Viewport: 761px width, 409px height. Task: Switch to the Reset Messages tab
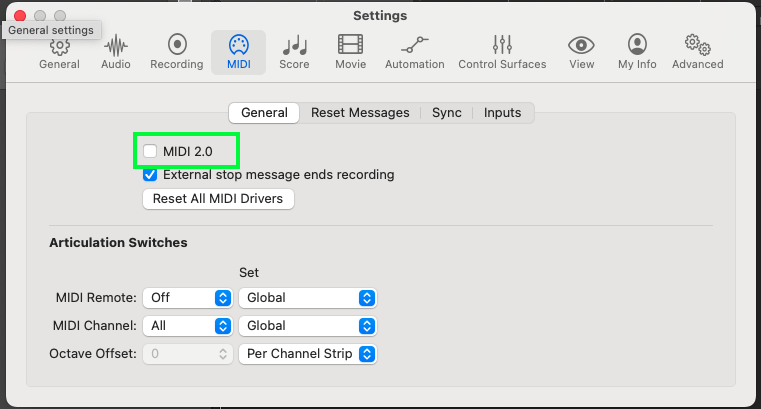[360, 113]
